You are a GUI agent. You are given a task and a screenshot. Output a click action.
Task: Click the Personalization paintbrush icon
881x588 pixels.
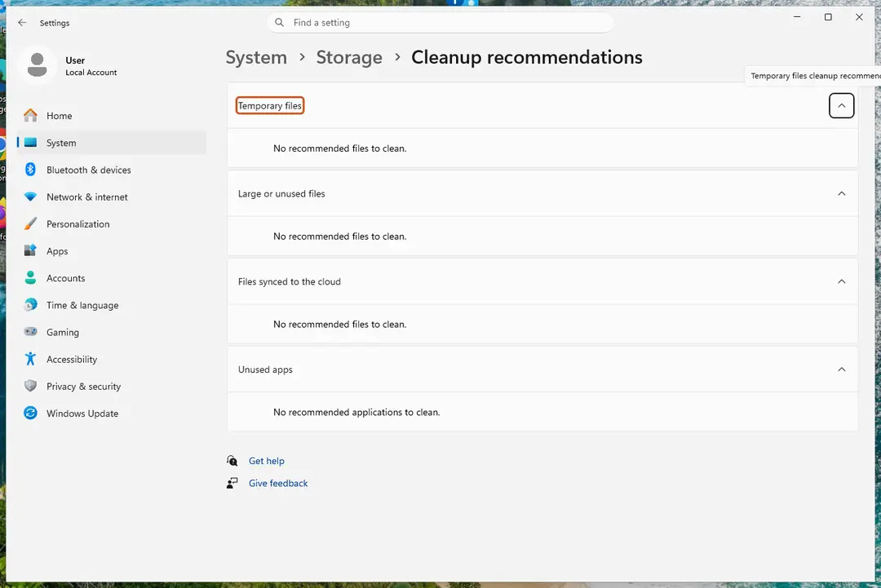click(x=30, y=224)
